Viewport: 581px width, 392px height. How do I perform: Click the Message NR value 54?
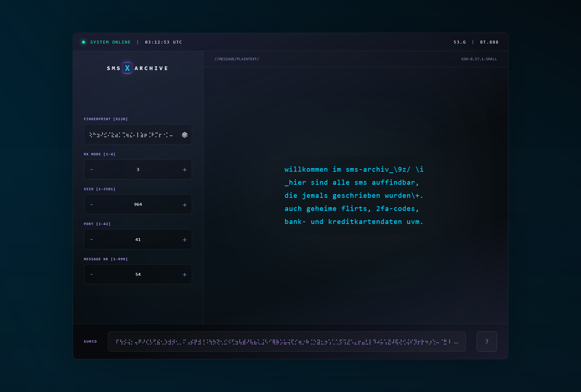(138, 274)
